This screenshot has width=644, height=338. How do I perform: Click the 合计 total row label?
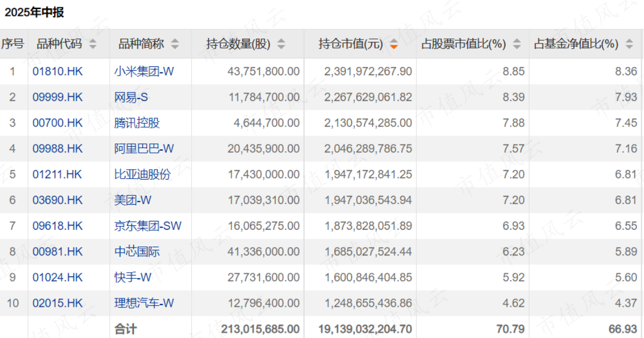pos(125,329)
